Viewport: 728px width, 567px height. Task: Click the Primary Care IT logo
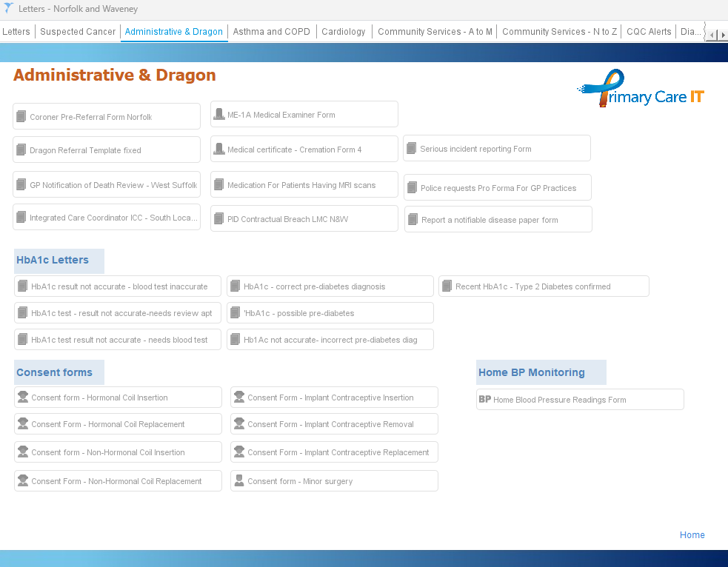click(x=641, y=90)
